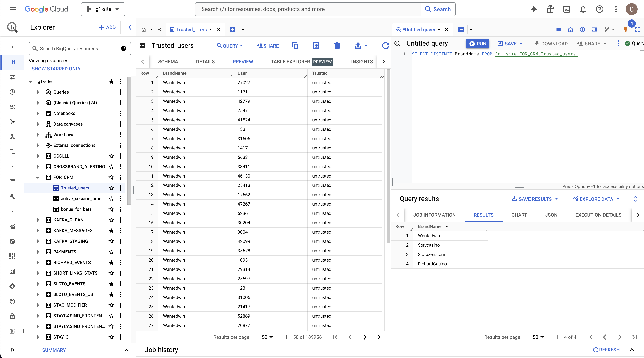This screenshot has width=644, height=358.
Task: Expand the bottom left navigation rail
Action: tap(13, 350)
